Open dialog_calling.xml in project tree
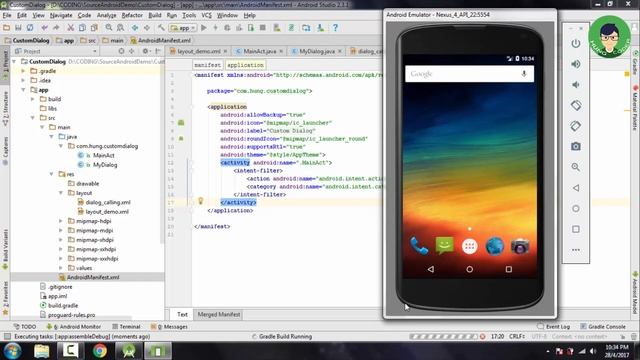The height and width of the screenshot is (360, 640). (x=104, y=202)
